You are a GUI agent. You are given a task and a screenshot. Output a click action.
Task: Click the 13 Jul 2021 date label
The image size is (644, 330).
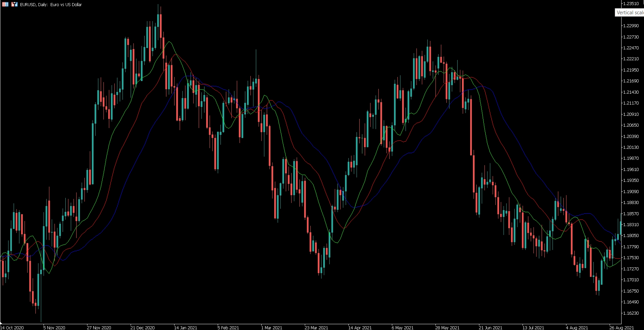[533, 328]
